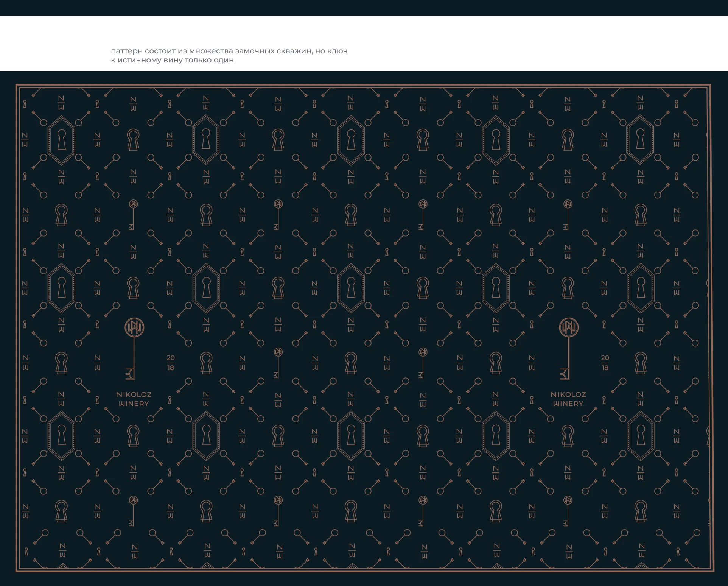
Task: Click the top-right hexagonal keyhole emblem
Action: tap(640, 140)
